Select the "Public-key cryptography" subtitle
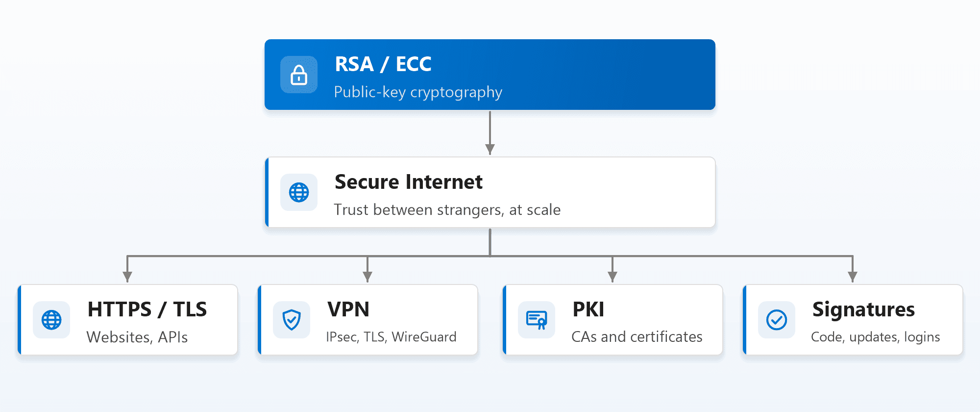 click(418, 92)
